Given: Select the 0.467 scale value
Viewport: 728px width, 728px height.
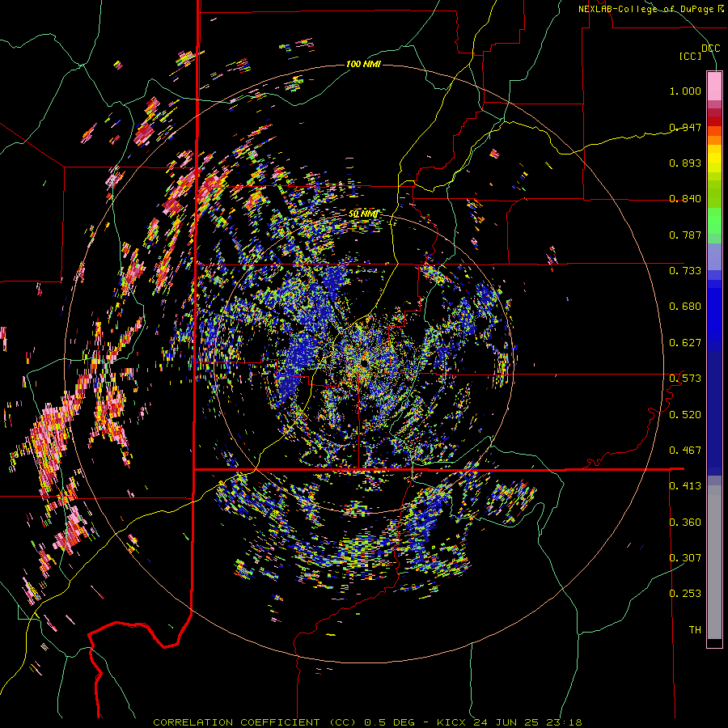Looking at the screenshot, I should (685, 451).
